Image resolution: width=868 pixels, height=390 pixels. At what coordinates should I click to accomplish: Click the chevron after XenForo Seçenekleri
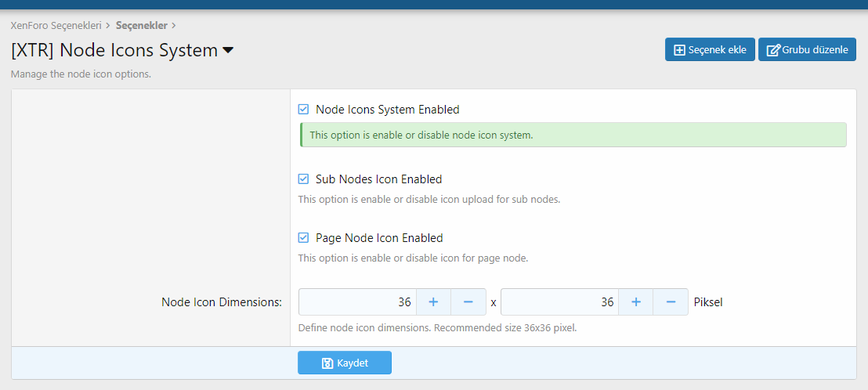pyautogui.click(x=107, y=25)
